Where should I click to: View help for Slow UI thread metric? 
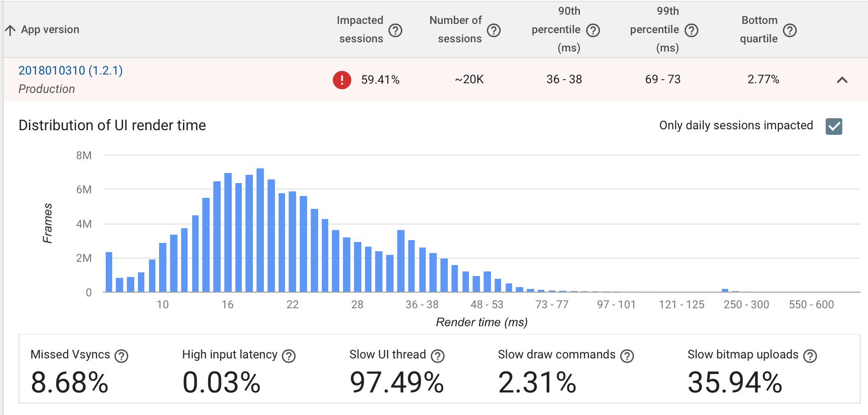click(437, 355)
